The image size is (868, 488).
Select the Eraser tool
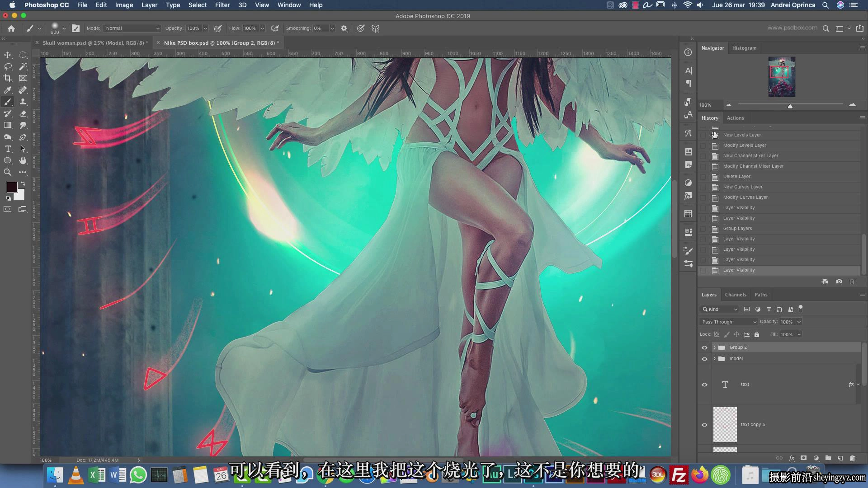(x=23, y=113)
